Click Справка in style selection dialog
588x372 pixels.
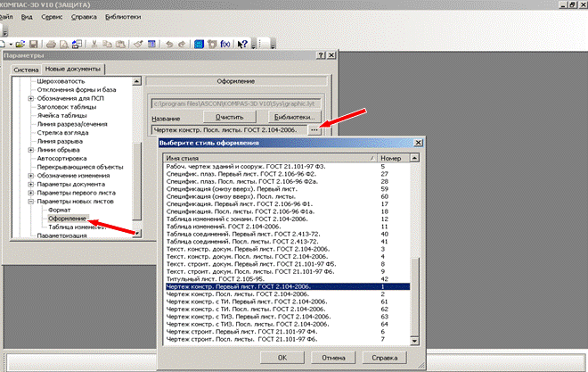pyautogui.click(x=384, y=358)
